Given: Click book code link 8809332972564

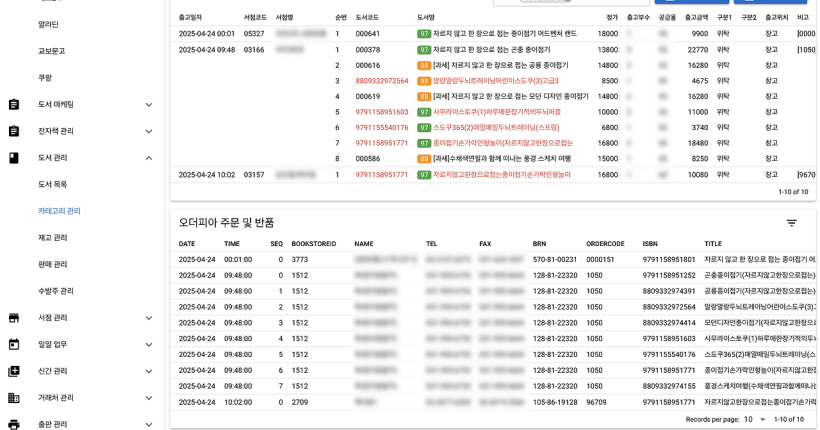Looking at the screenshot, I should click(x=381, y=81).
